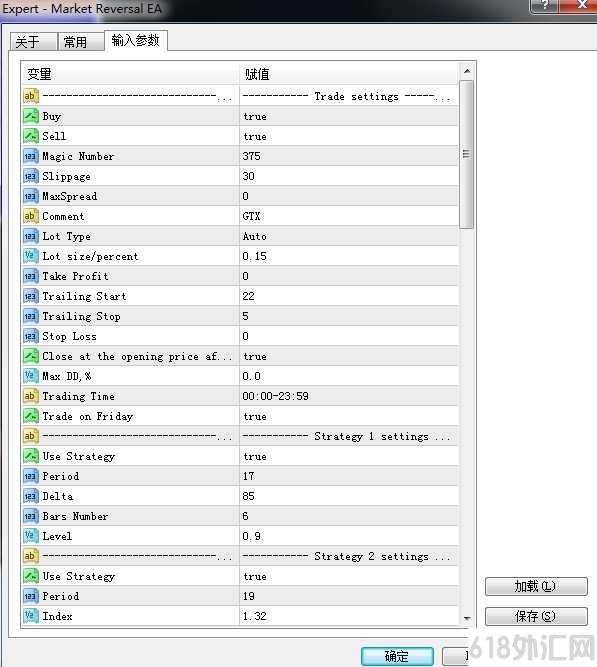
Task: Edit the Slippage value field 30
Action: [349, 176]
